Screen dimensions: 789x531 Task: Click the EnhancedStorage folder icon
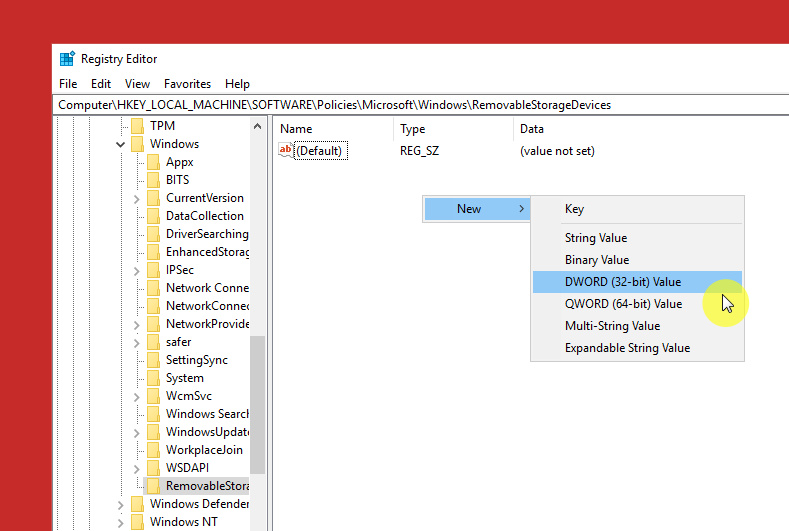153,252
